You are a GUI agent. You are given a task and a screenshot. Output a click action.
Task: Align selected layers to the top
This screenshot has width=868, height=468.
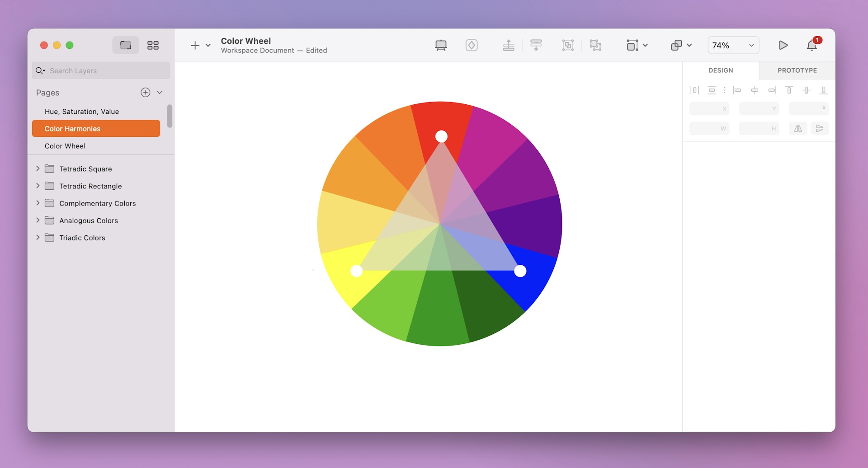[789, 90]
